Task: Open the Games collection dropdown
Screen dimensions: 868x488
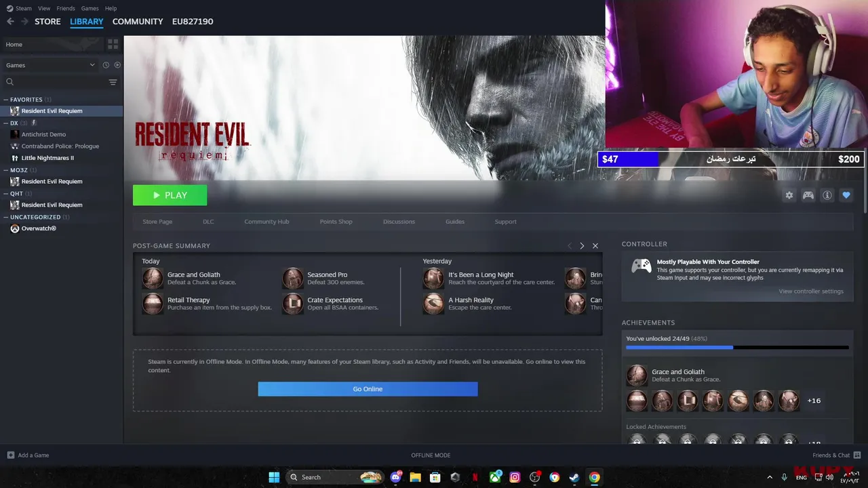Action: [50, 65]
